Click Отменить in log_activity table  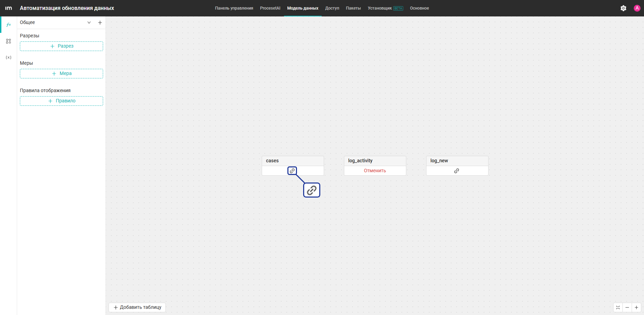pos(375,171)
